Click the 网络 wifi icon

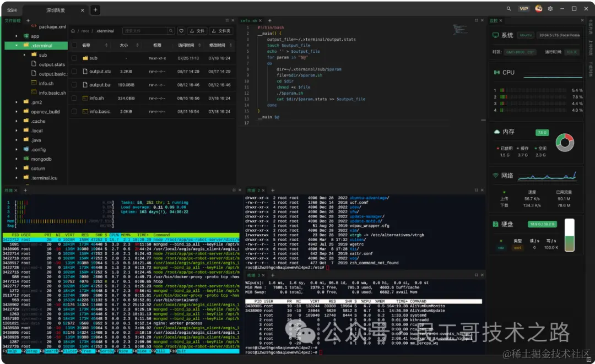(x=495, y=176)
